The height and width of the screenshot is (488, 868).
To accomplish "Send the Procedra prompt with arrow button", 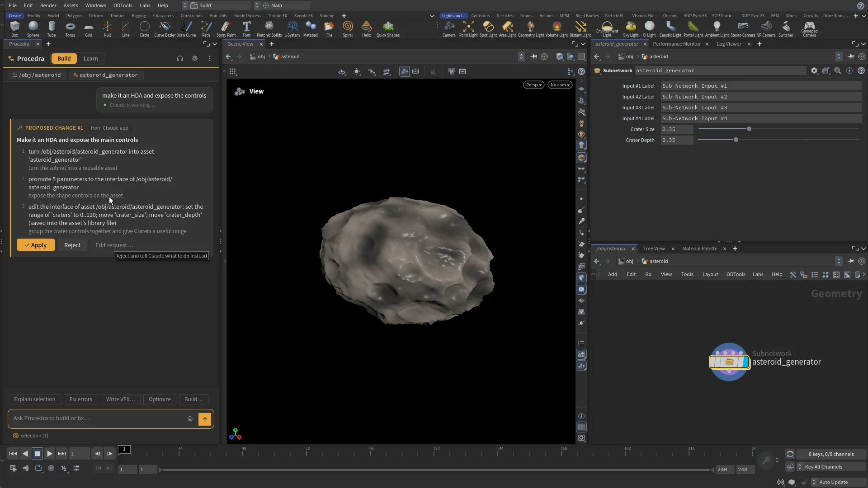I will point(205,419).
